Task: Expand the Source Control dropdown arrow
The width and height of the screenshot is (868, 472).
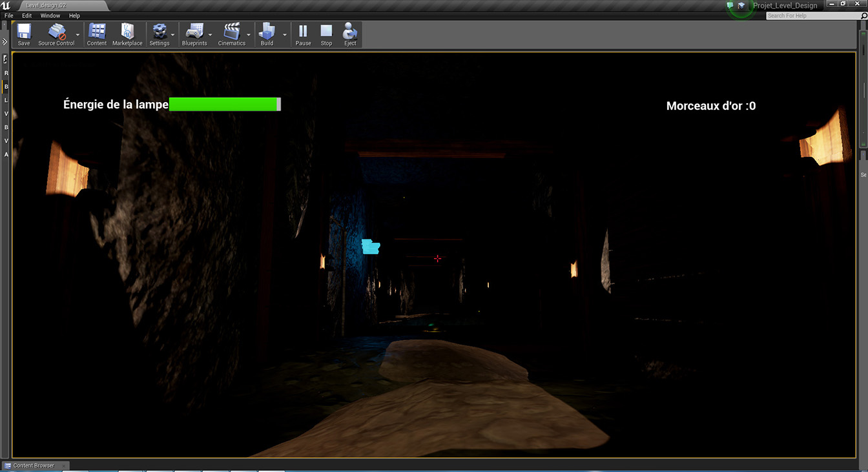Action: [78, 35]
